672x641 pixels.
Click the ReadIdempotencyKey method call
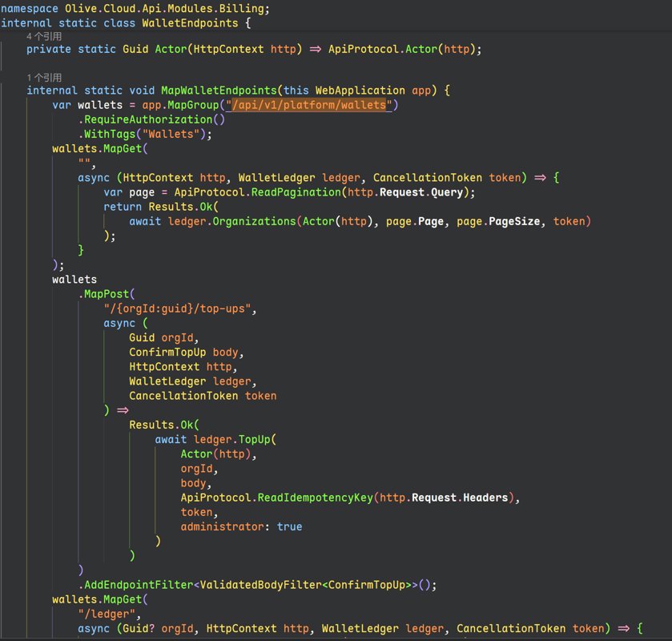click(315, 498)
